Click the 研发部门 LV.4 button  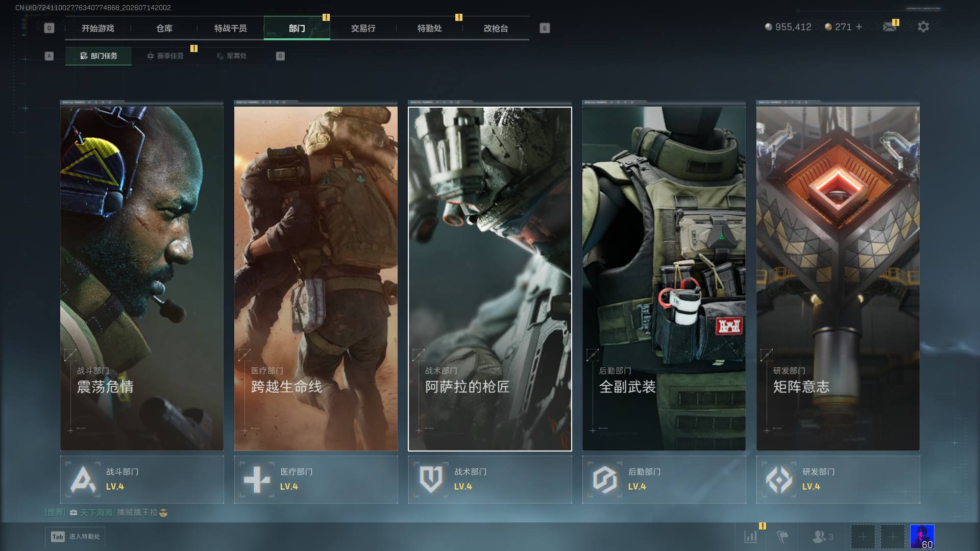click(x=838, y=480)
